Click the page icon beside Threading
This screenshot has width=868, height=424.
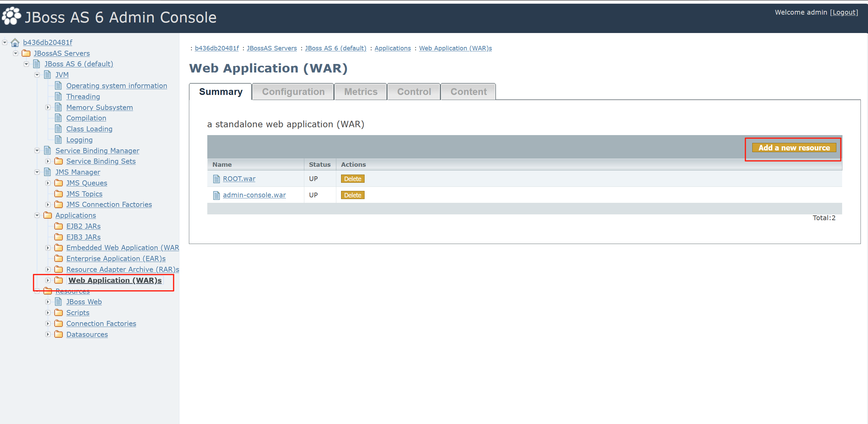tap(59, 96)
